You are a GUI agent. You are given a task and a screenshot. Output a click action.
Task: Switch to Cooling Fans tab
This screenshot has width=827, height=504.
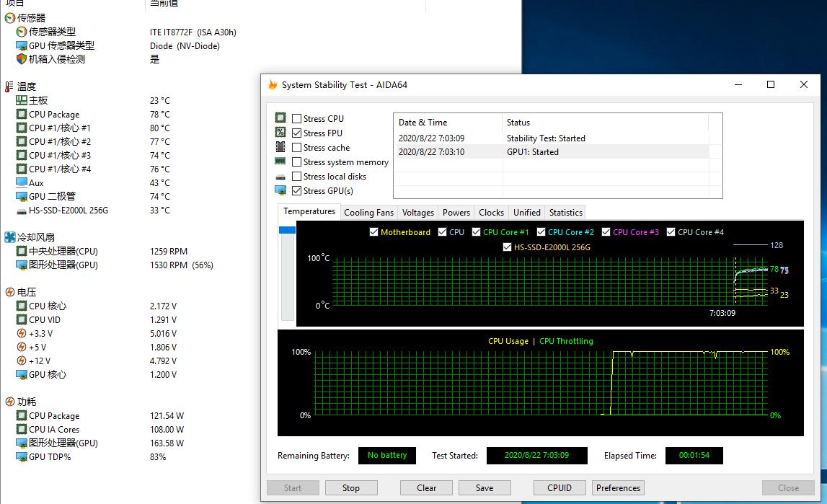click(x=368, y=213)
